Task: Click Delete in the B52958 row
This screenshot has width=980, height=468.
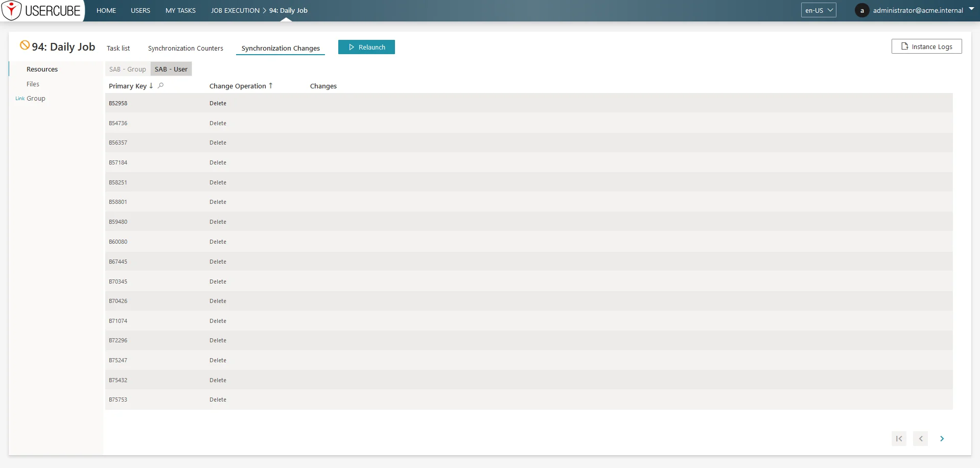Action: coord(218,103)
